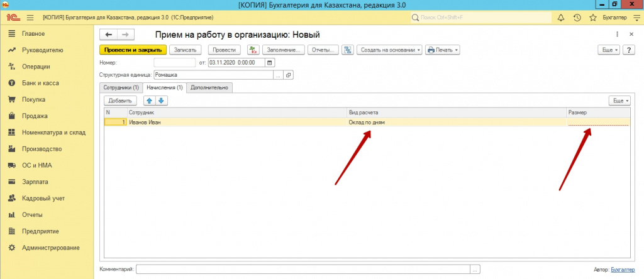644x279 pixels.
Task: Open the calendar date picker
Action: click(x=270, y=63)
